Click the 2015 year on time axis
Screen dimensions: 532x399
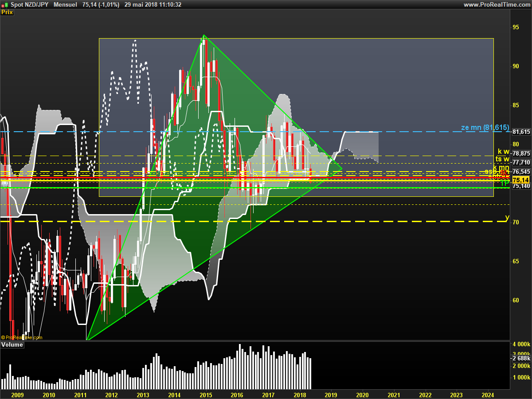point(206,395)
